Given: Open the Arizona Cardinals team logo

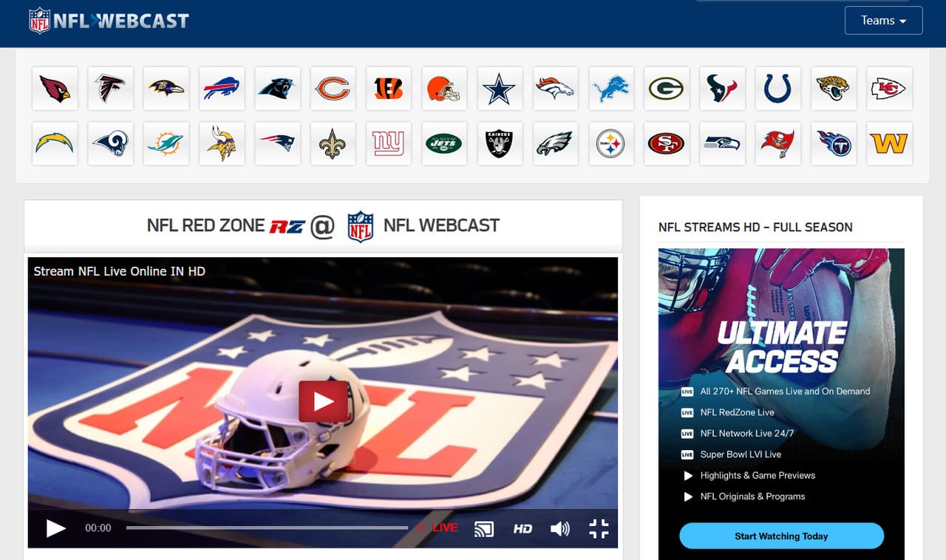Looking at the screenshot, I should click(x=55, y=89).
